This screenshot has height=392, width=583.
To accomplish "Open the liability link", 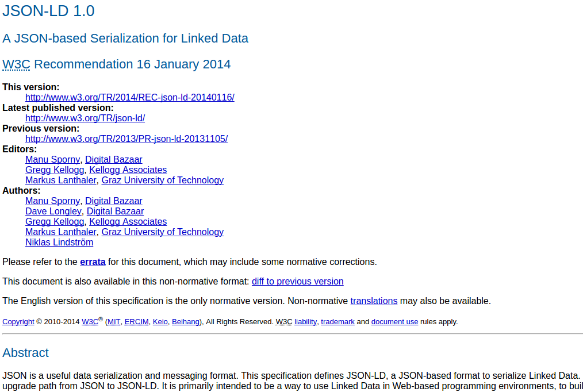I will 306,322.
